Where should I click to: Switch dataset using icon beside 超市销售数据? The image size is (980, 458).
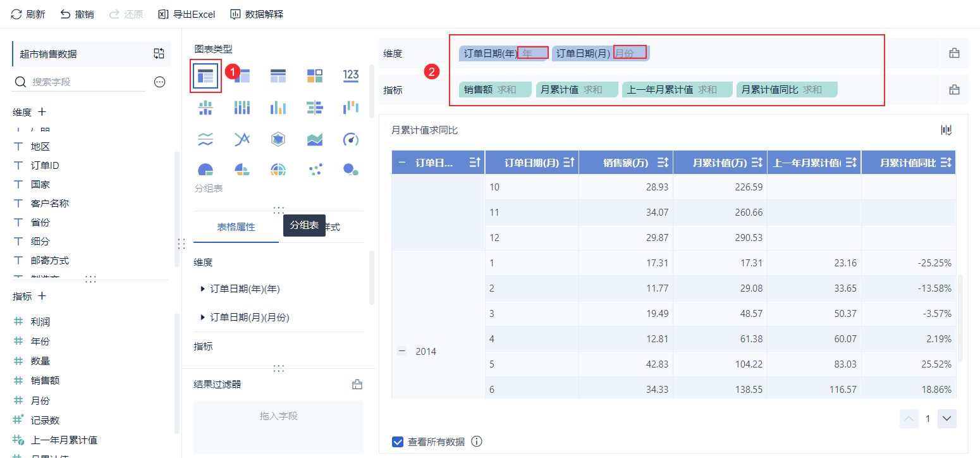[x=159, y=54]
